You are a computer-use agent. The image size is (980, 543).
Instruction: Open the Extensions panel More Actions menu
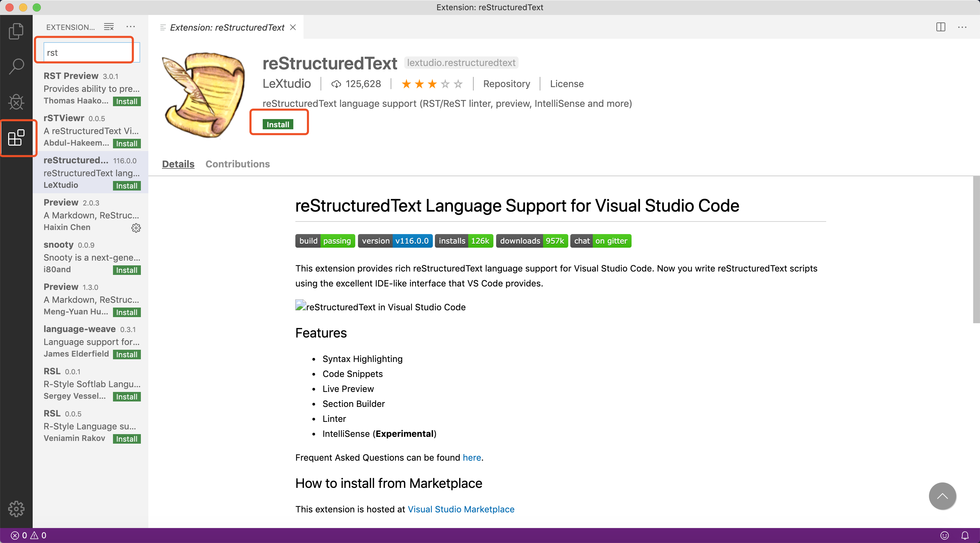click(130, 27)
